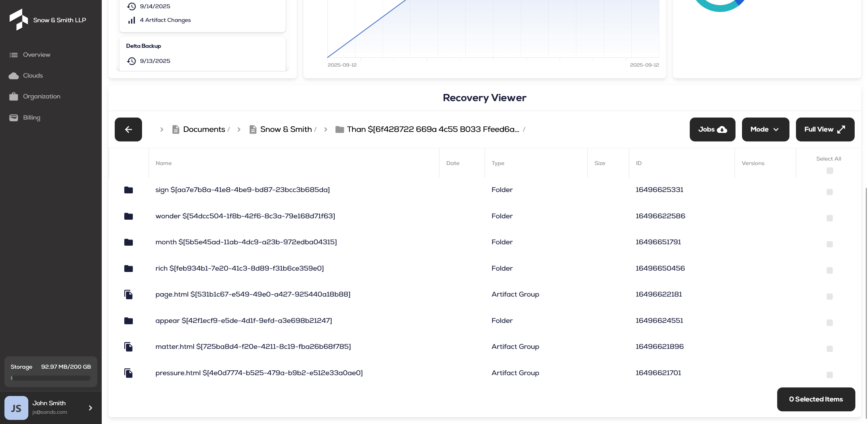
Task: Check the Select All checkbox
Action: (829, 170)
